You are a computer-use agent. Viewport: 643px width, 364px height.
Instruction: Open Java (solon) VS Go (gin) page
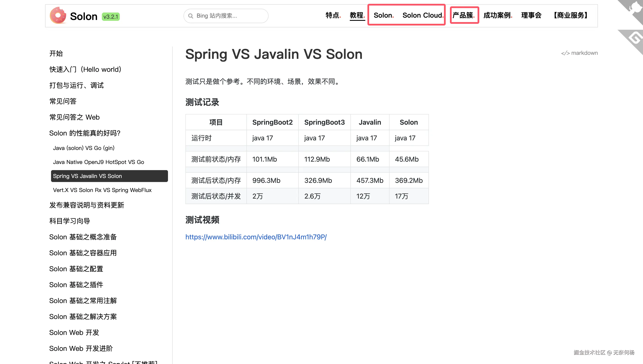pyautogui.click(x=84, y=148)
